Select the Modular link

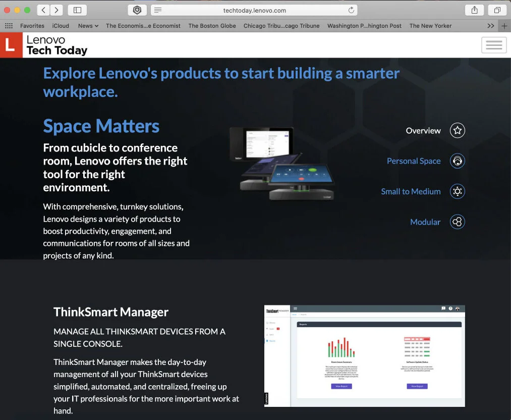click(x=425, y=222)
